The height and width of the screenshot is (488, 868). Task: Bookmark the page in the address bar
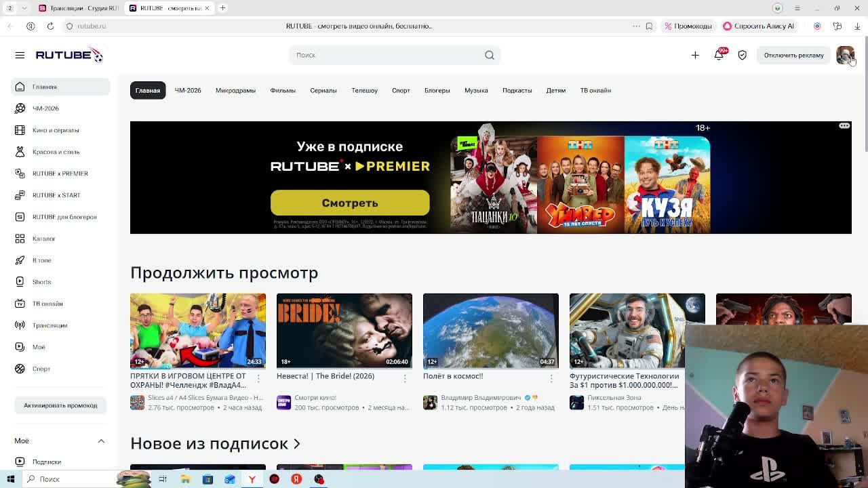coord(649,26)
